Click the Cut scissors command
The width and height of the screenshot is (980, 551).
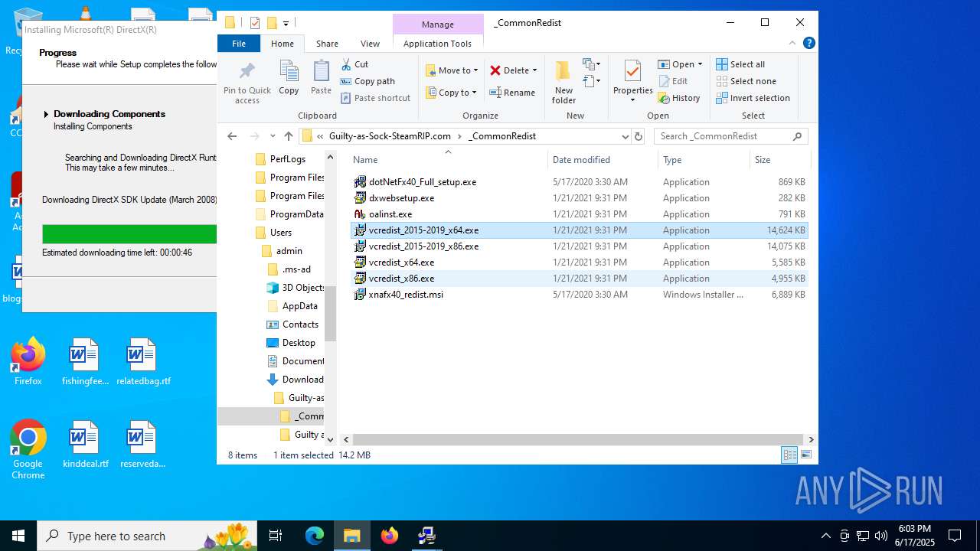(x=354, y=64)
